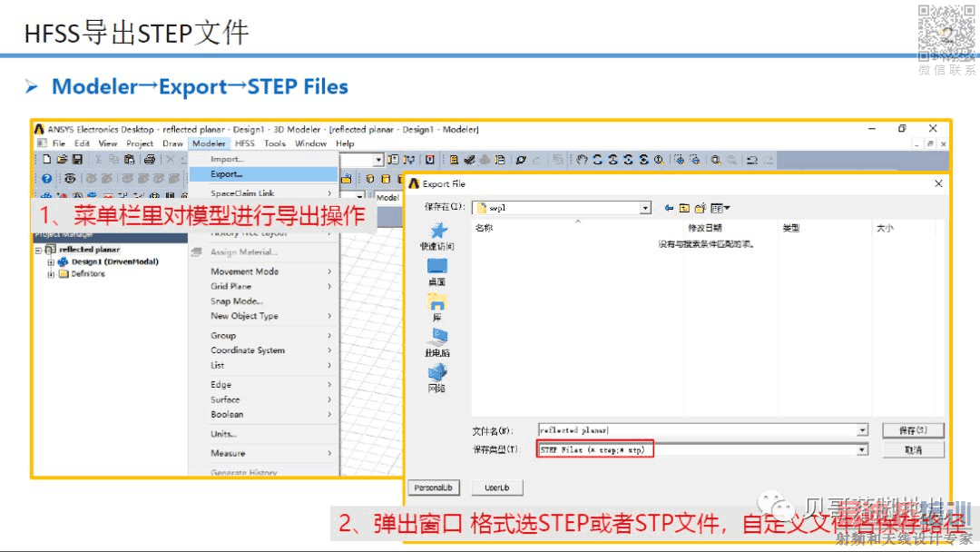Open the save-in folder dropdown
Image resolution: width=980 pixels, height=552 pixels.
coord(645,208)
